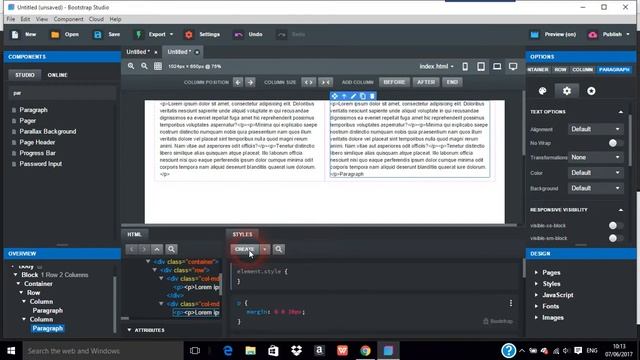The height and width of the screenshot is (360, 640).
Task: Zoom in on the stage
Action: [131, 66]
